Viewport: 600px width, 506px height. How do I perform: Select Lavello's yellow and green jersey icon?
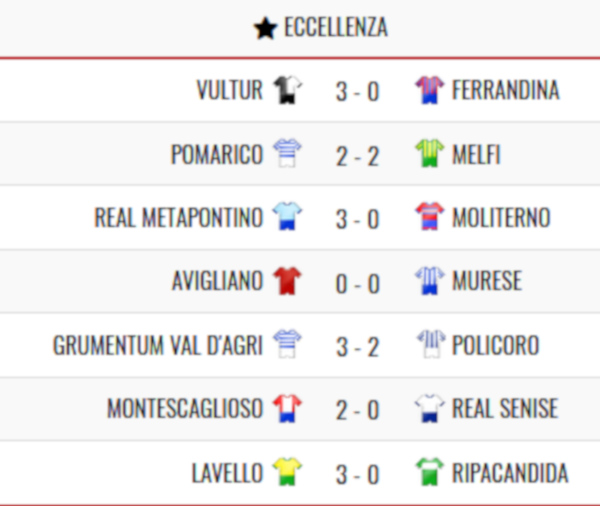[x=287, y=471]
